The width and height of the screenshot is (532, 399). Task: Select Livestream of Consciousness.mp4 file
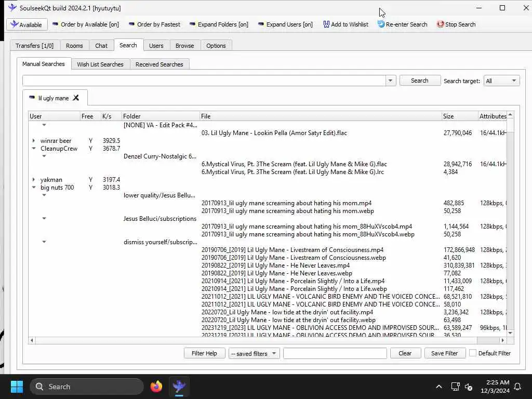[x=292, y=250]
